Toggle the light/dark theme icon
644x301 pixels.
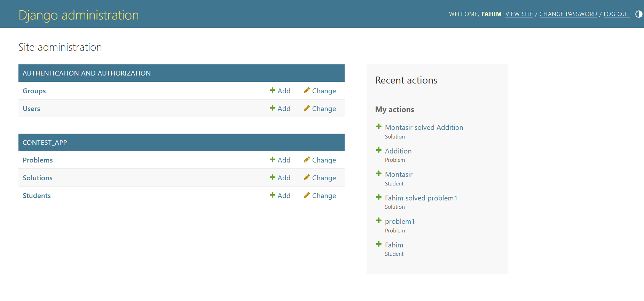[x=639, y=14]
